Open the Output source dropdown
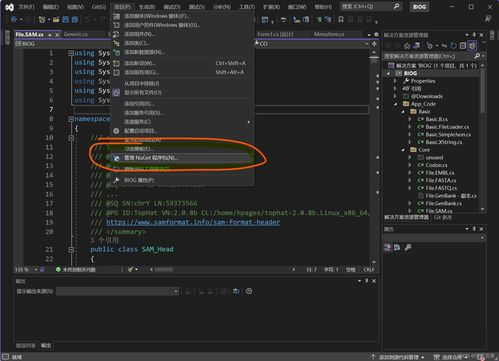Viewport: 499px width, 361px height. pyautogui.click(x=117, y=291)
